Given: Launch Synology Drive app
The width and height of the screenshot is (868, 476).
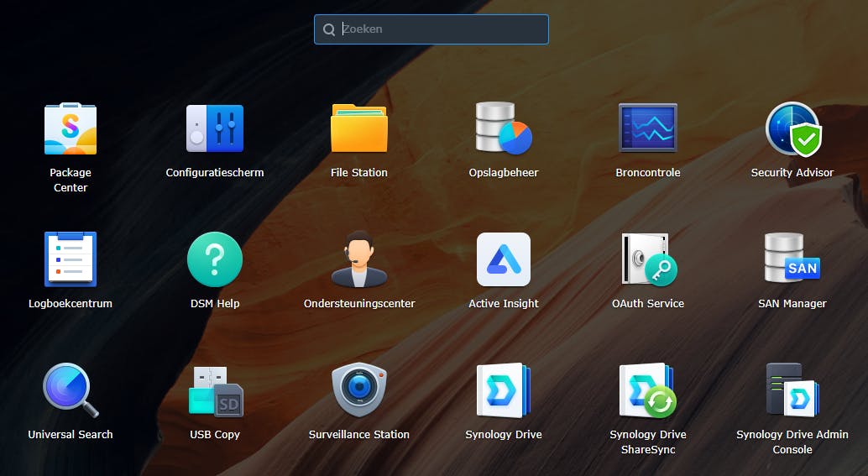Looking at the screenshot, I should click(504, 390).
